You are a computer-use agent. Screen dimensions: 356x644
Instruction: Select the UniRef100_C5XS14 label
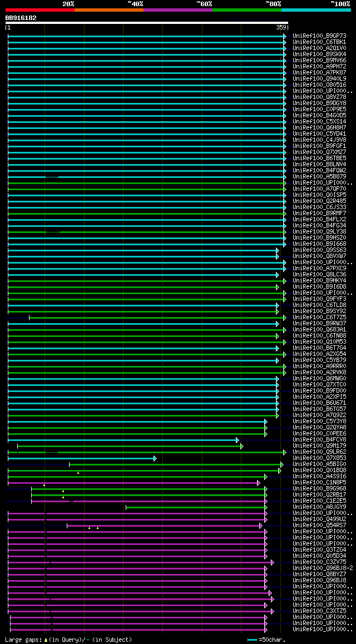pos(319,122)
